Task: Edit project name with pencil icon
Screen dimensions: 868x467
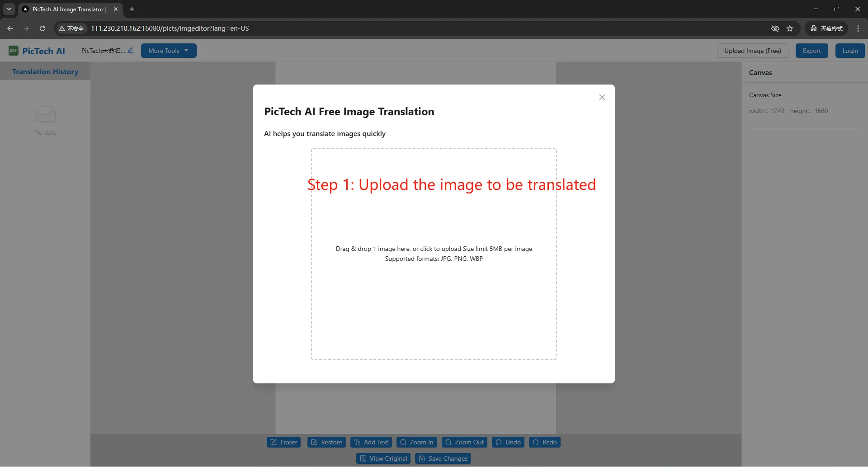Action: [x=130, y=50]
